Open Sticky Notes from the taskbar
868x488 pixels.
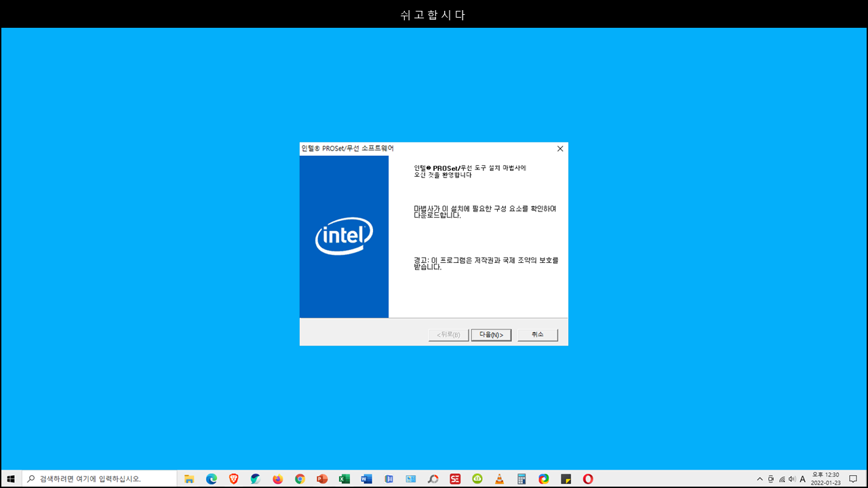click(566, 479)
